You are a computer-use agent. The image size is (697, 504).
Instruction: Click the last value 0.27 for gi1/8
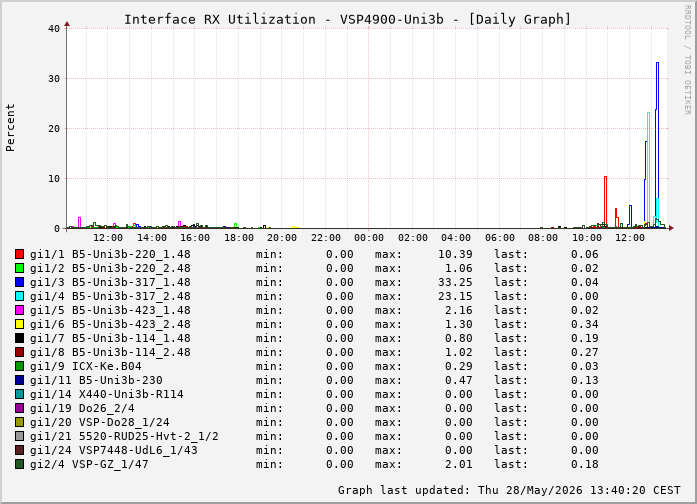click(585, 352)
